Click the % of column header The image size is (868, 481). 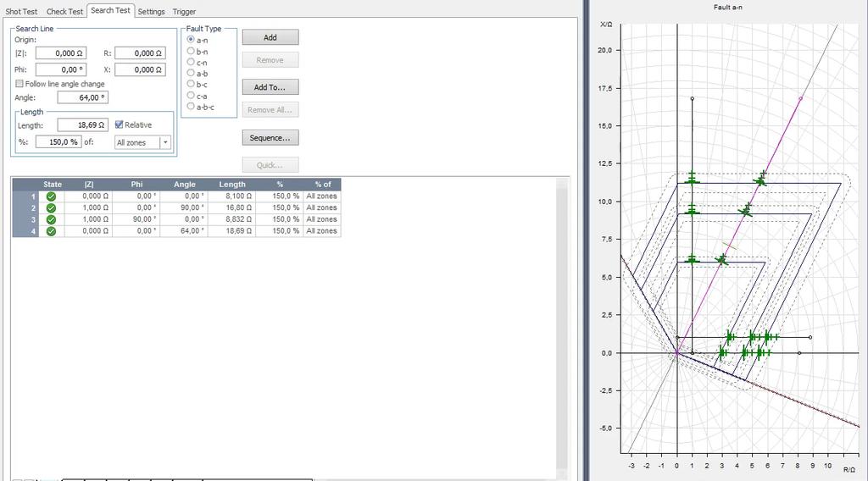coord(322,185)
